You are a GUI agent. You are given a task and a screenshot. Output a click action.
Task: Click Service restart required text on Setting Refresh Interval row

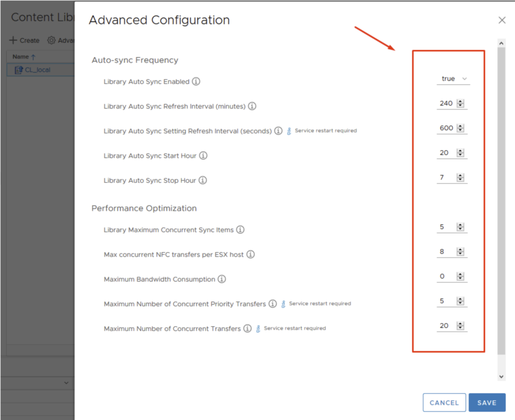326,130
